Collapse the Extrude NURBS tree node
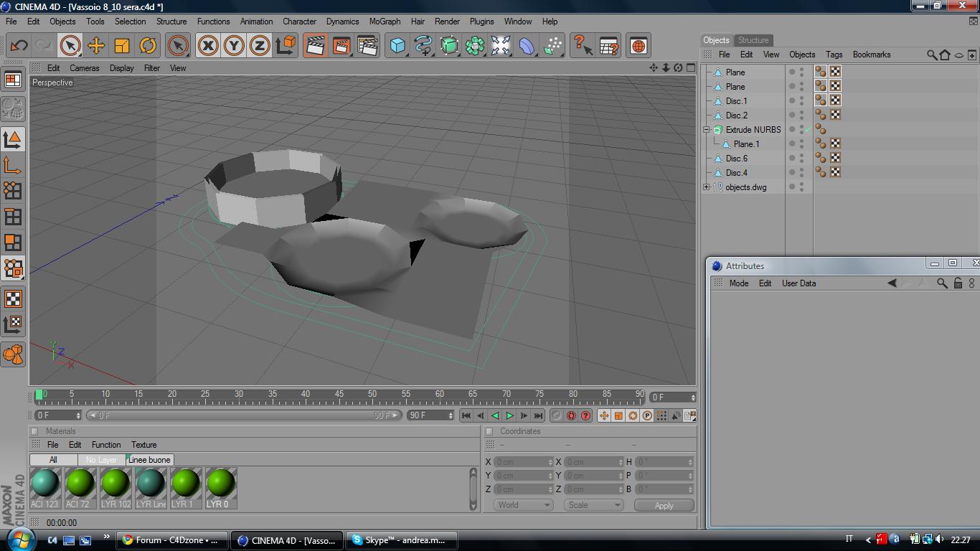Screen dimensions: 980x551 click(707, 130)
